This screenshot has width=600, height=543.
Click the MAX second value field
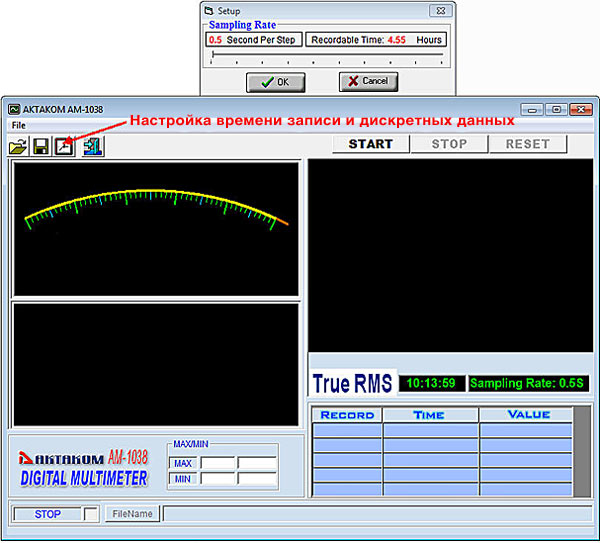[257, 463]
